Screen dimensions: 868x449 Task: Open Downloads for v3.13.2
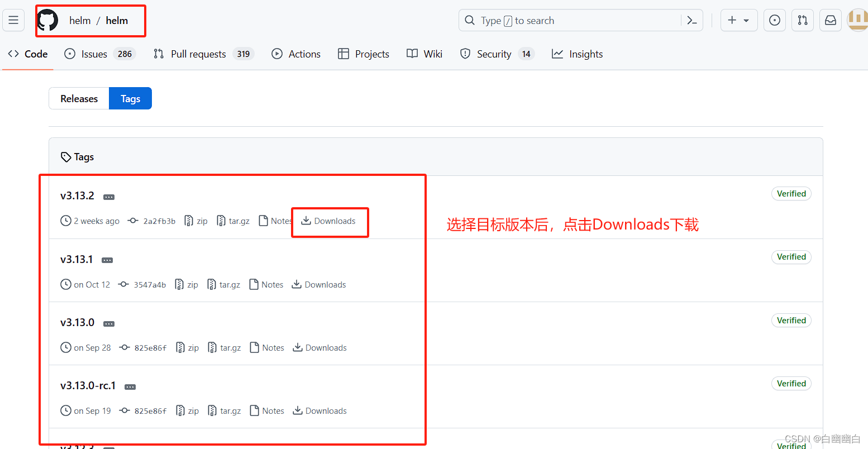(x=328, y=221)
